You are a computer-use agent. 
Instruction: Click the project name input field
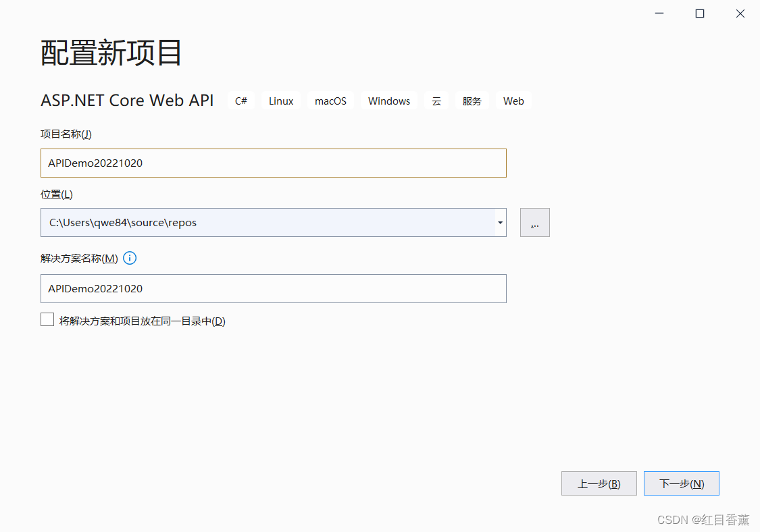274,163
